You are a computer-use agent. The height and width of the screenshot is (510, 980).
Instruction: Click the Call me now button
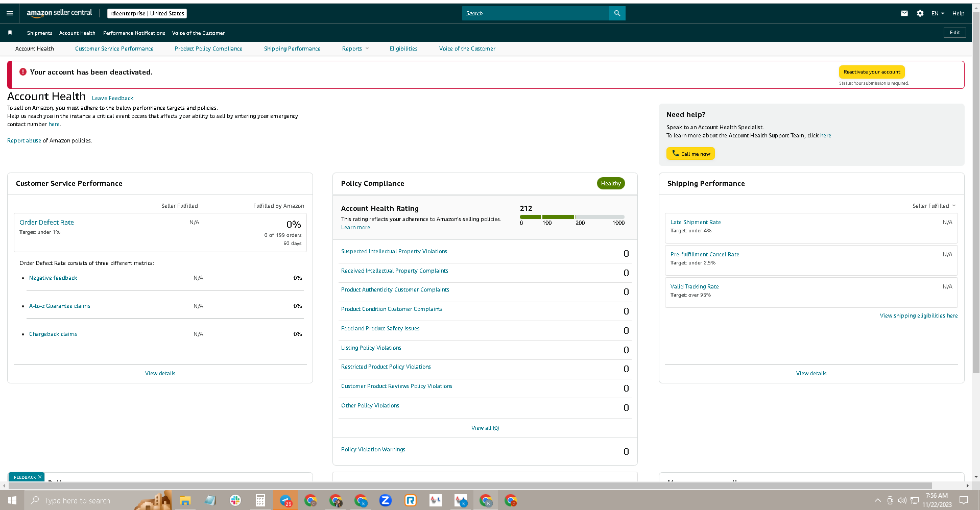tap(690, 154)
